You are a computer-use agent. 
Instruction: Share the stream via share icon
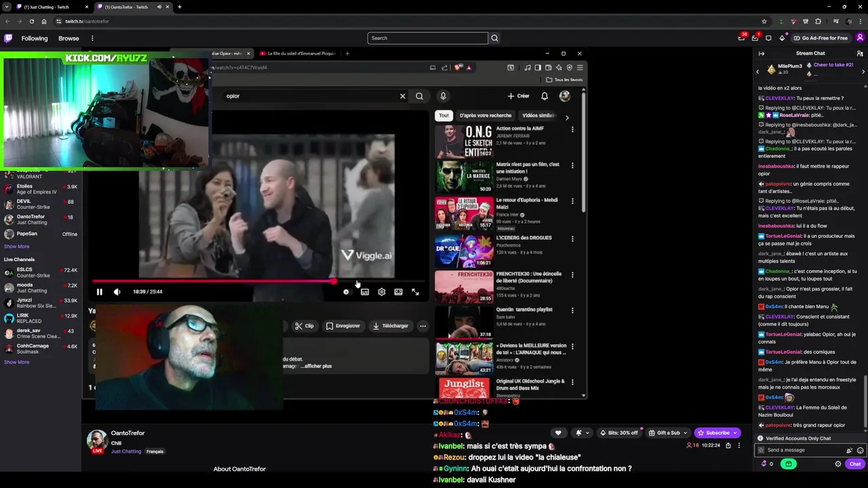coord(728,445)
